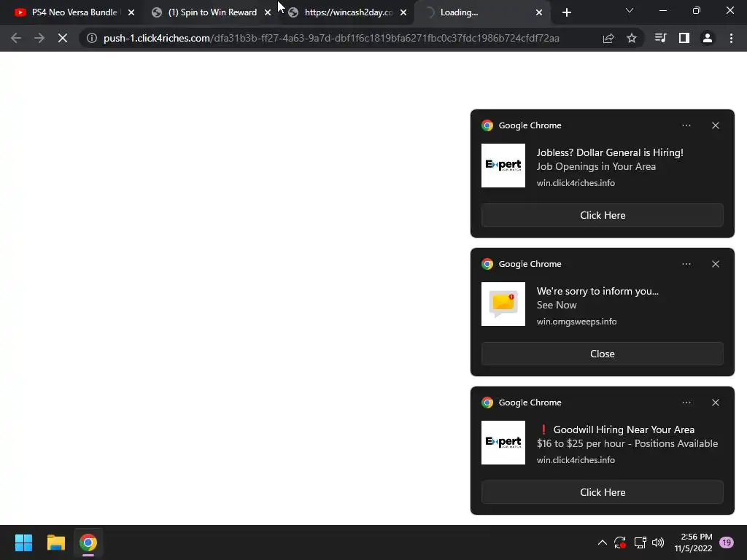
Task: Bookmark this page with the star
Action: (x=632, y=38)
